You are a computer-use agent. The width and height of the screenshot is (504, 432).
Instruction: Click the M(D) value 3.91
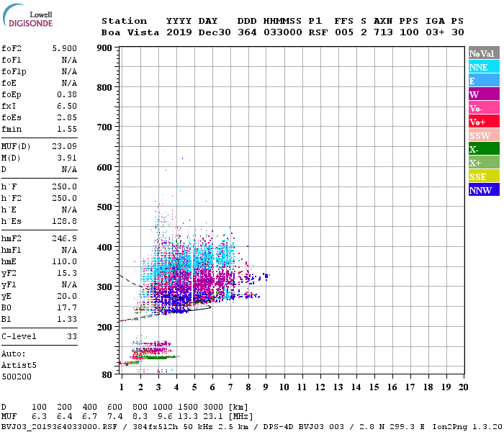[x=67, y=158]
